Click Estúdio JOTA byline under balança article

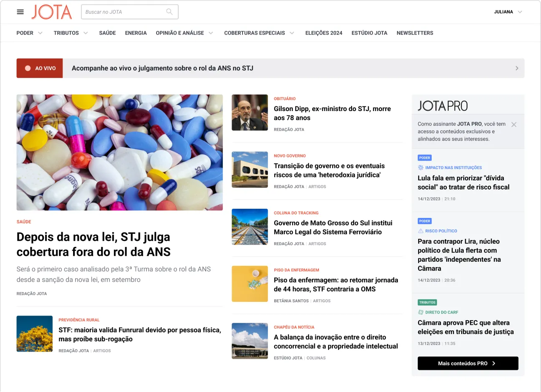(288, 358)
